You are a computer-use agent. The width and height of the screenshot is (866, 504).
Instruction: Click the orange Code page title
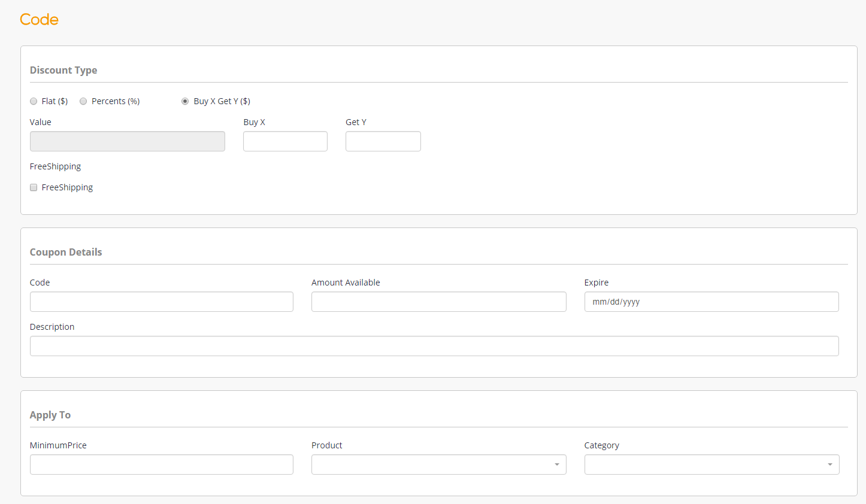(x=39, y=20)
